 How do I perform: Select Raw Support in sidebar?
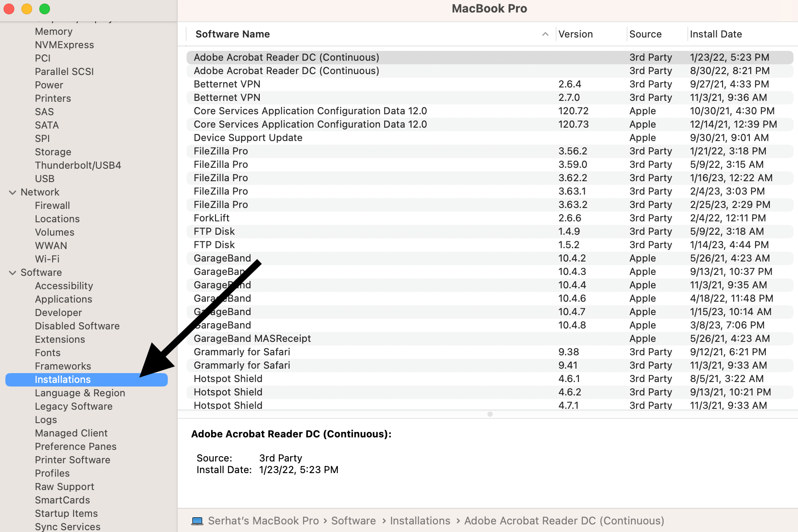click(64, 487)
